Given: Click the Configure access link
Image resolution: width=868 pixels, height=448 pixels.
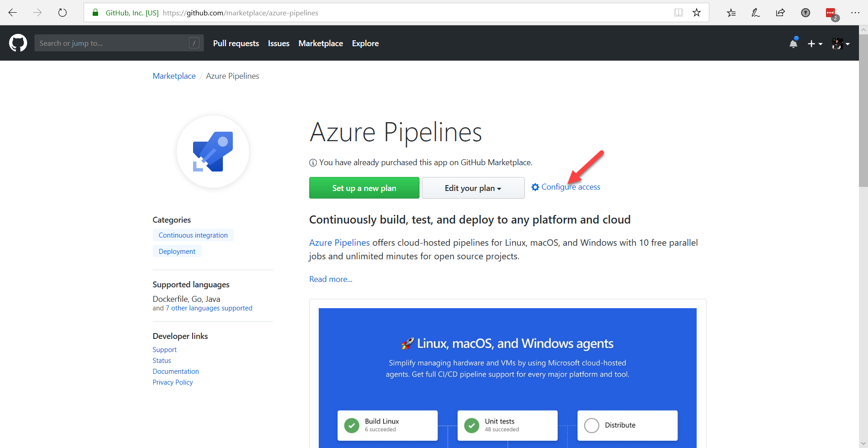Looking at the screenshot, I should pos(571,187).
